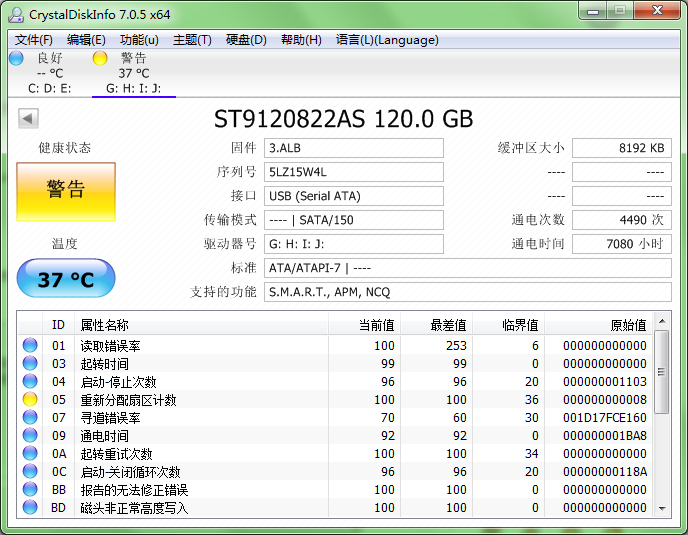The width and height of the screenshot is (688, 535).
Task: Click the firmware field showing 3.ALB
Action: tap(354, 148)
